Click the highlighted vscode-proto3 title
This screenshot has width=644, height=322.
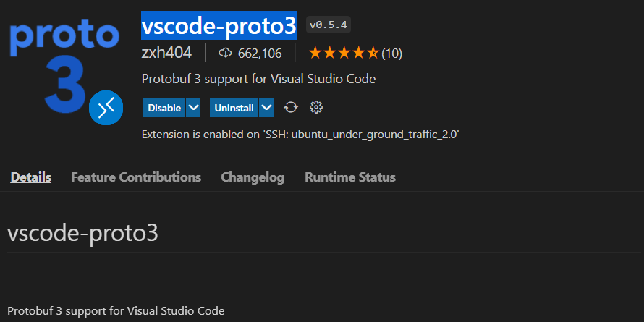pos(219,25)
